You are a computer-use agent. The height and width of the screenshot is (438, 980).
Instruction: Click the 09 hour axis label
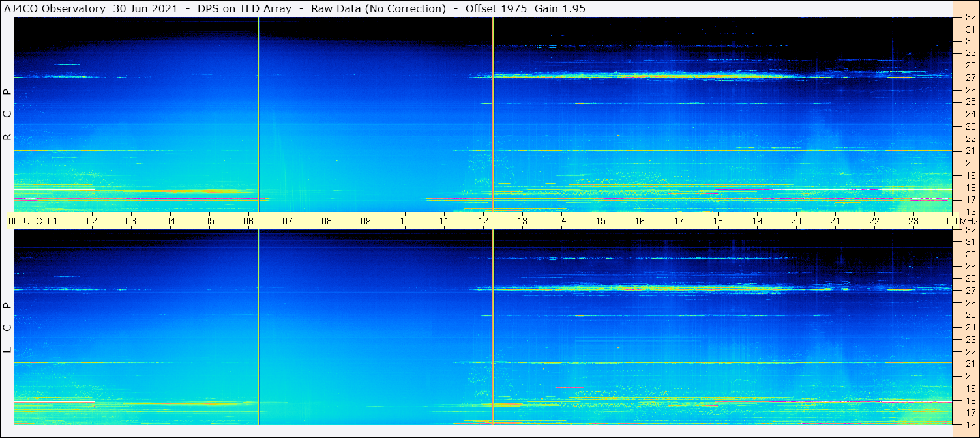click(366, 221)
